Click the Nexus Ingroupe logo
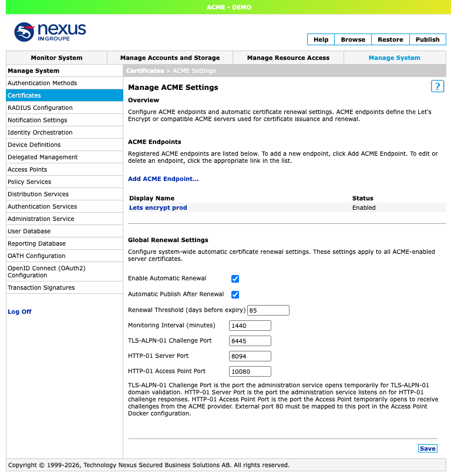This screenshot has width=451, height=476. (50, 32)
